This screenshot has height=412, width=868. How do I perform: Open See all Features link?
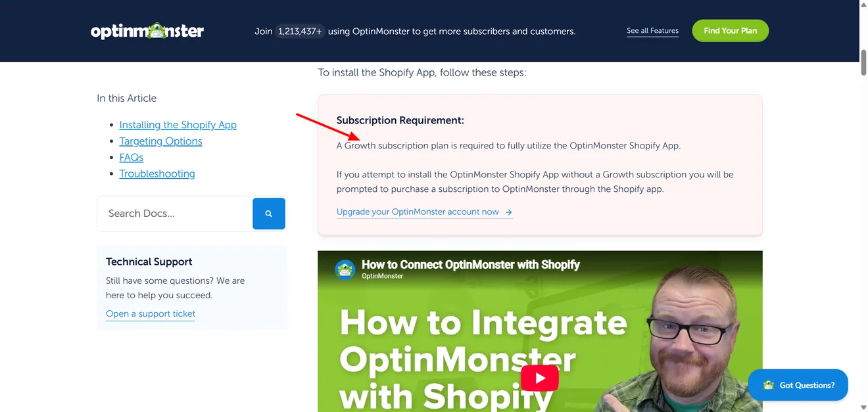pos(652,31)
